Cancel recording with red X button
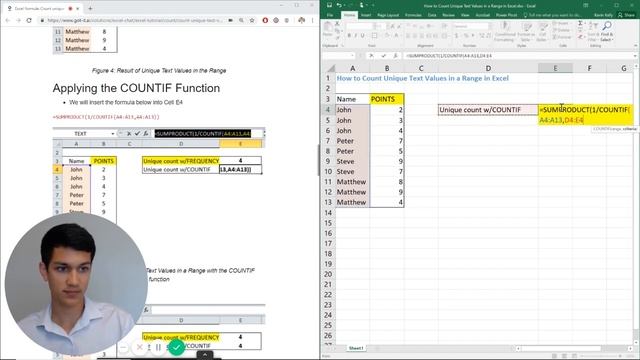The height and width of the screenshot is (360, 640). (x=140, y=347)
